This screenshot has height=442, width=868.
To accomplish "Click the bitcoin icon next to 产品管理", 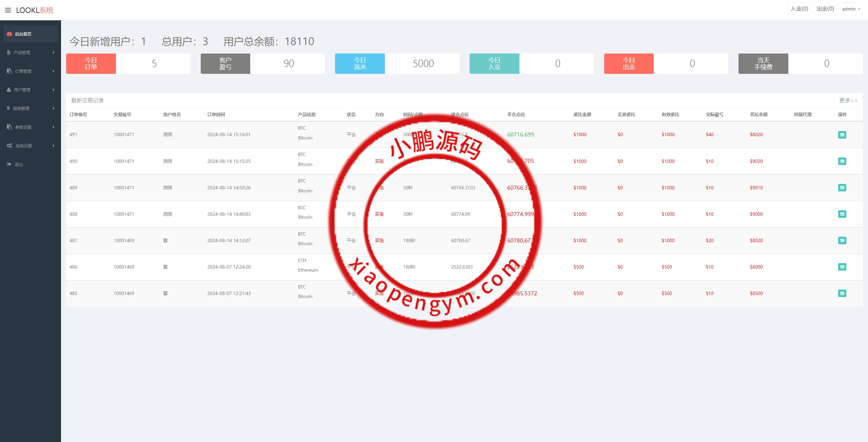I will pos(8,52).
